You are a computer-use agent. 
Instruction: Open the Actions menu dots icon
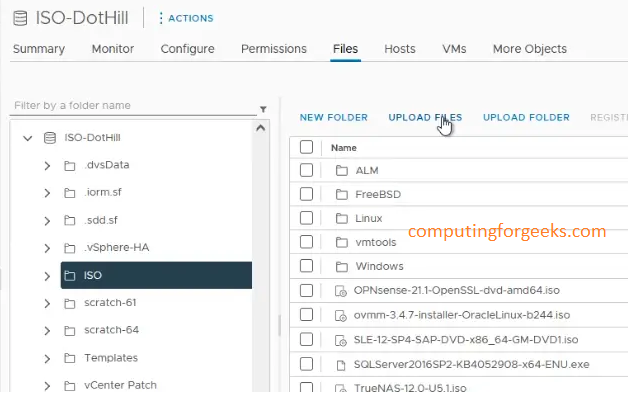[161, 18]
